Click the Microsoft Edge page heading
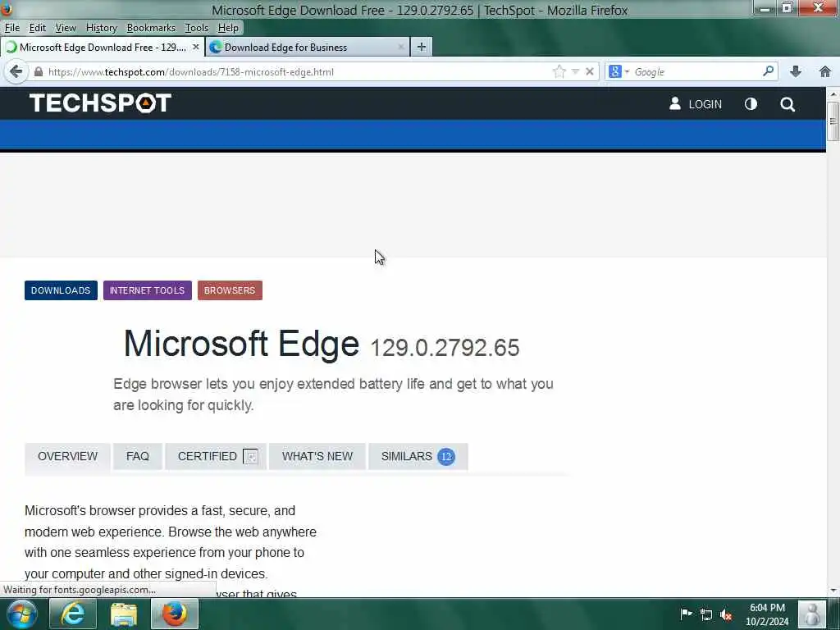This screenshot has height=630, width=840. pyautogui.click(x=241, y=343)
